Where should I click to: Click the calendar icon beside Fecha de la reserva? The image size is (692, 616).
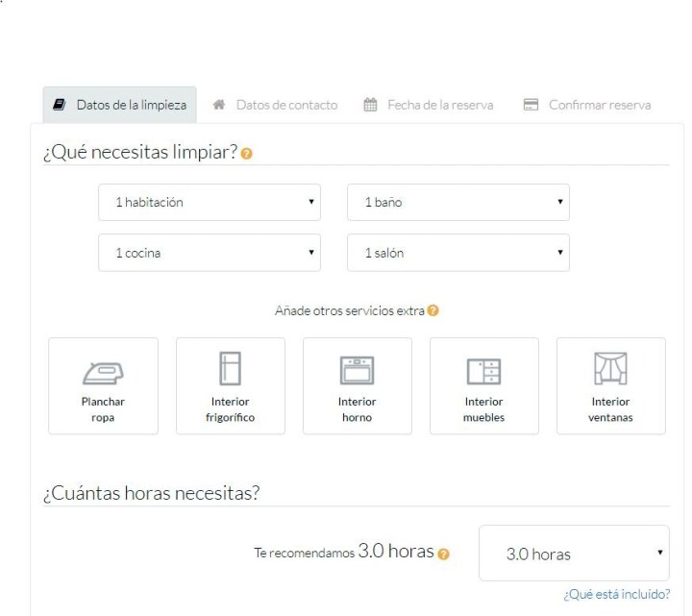(x=370, y=105)
